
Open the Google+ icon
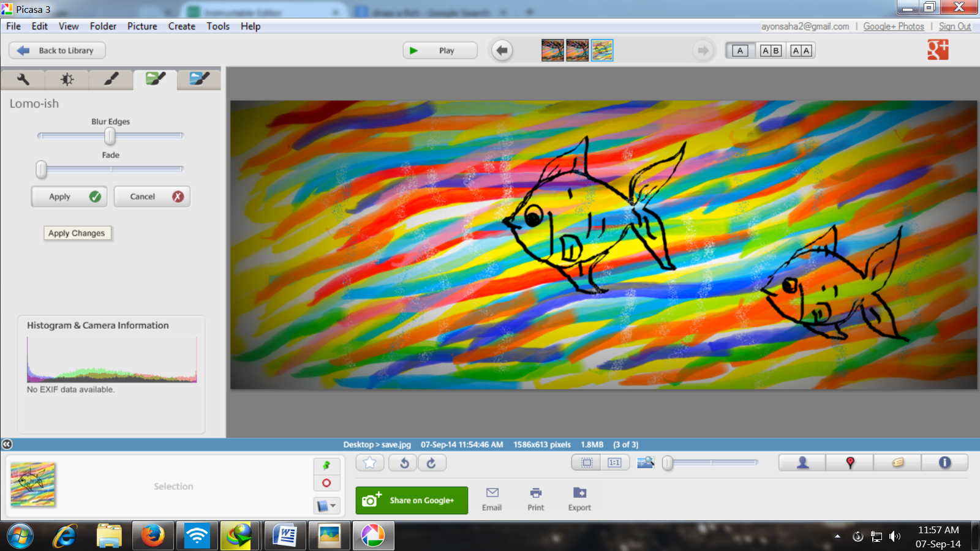[938, 50]
